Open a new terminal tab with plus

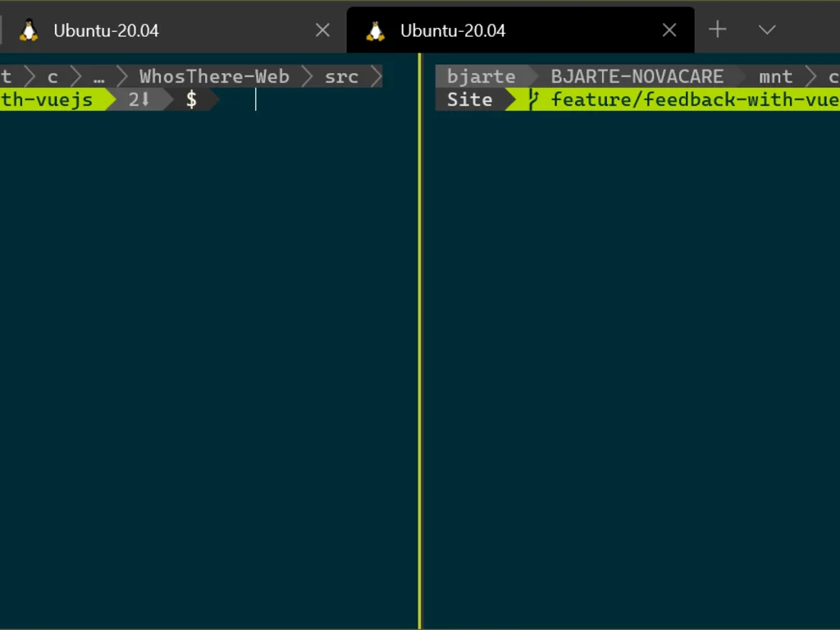[x=717, y=30]
